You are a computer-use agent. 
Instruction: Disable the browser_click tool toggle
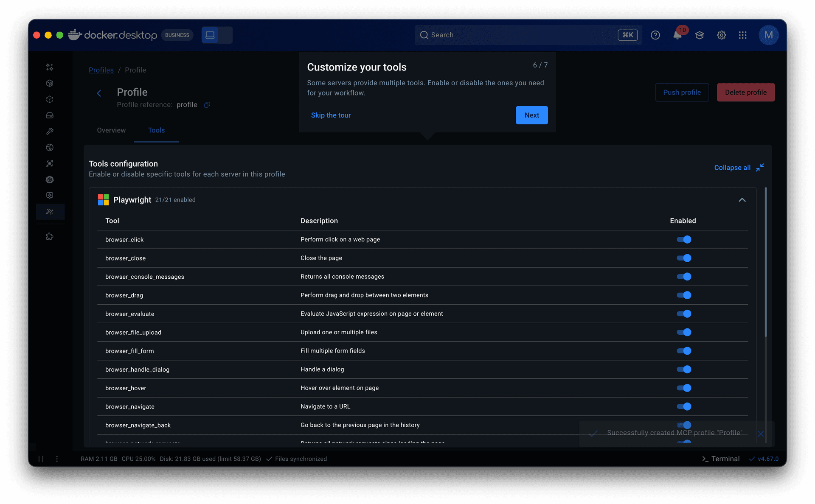pos(684,240)
